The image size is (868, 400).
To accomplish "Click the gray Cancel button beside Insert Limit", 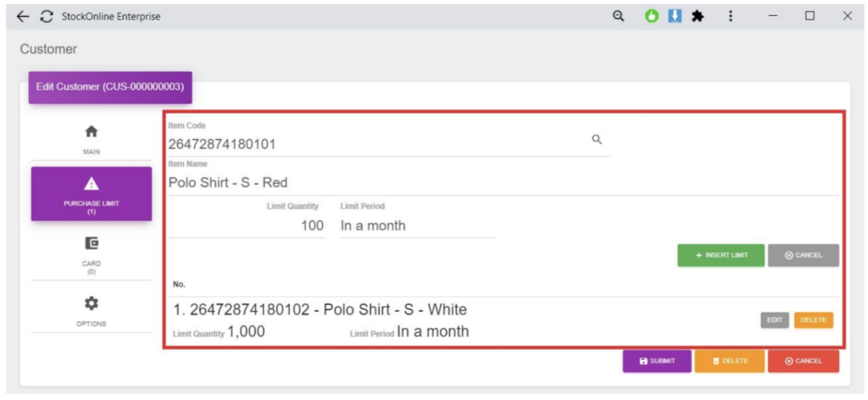I will pyautogui.click(x=803, y=255).
